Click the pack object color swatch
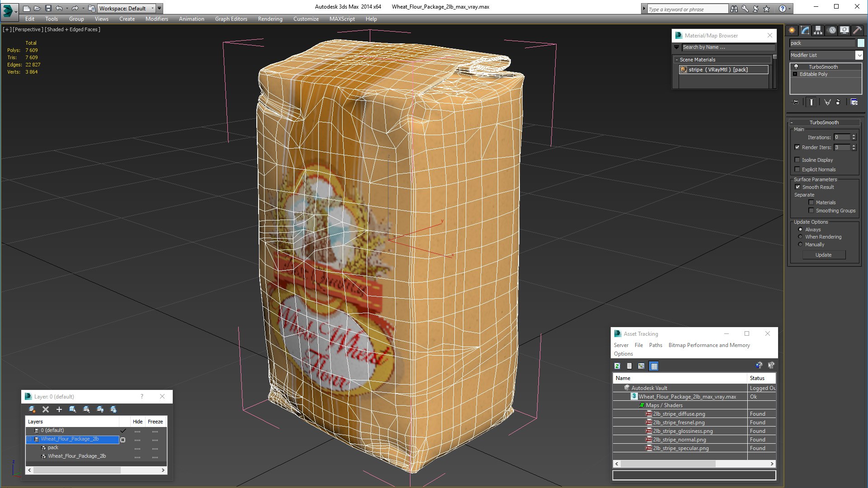This screenshot has height=488, width=868. (860, 43)
